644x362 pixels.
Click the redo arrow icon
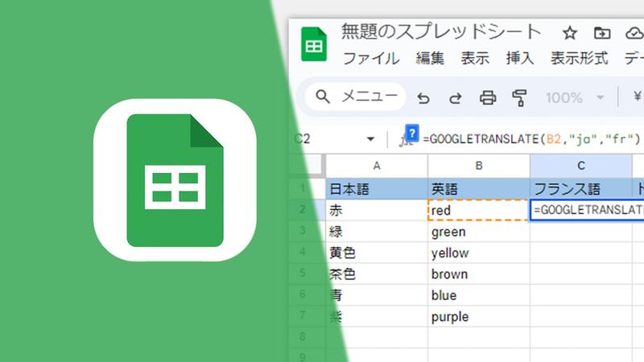click(x=456, y=98)
